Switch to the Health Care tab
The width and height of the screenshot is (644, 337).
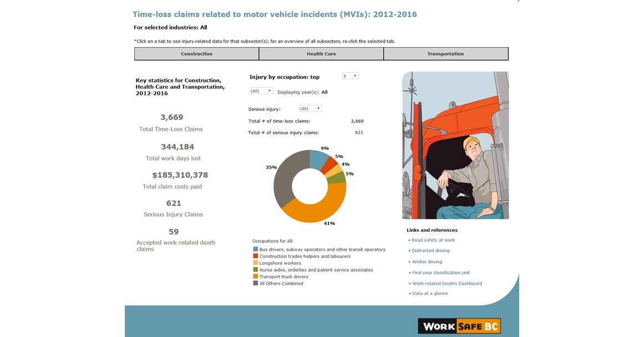click(x=322, y=53)
